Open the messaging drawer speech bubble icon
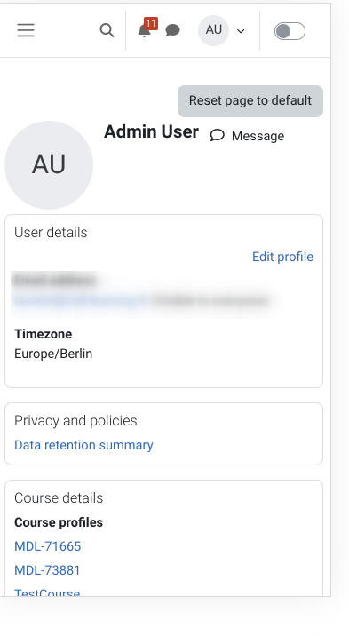This screenshot has height=644, width=349. 172,30
